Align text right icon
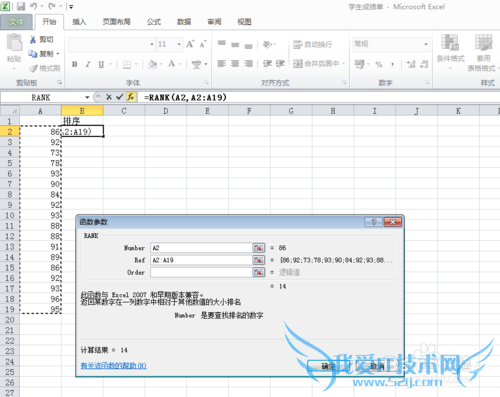The image size is (500, 397). [248, 63]
